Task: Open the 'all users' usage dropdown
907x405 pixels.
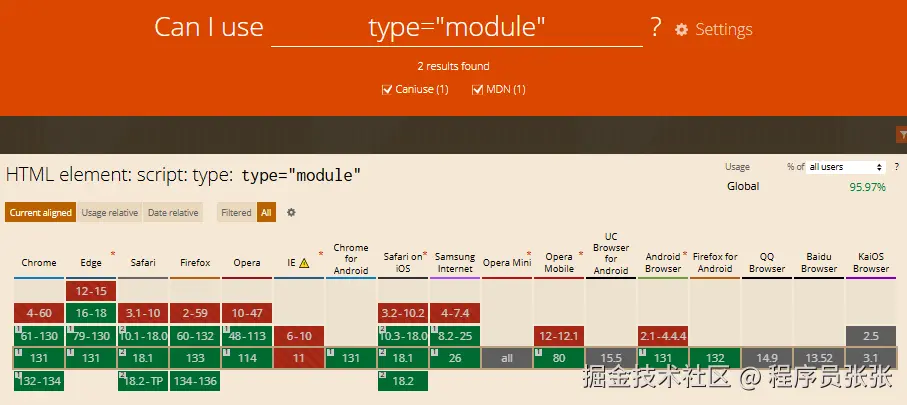Action: tap(846, 167)
